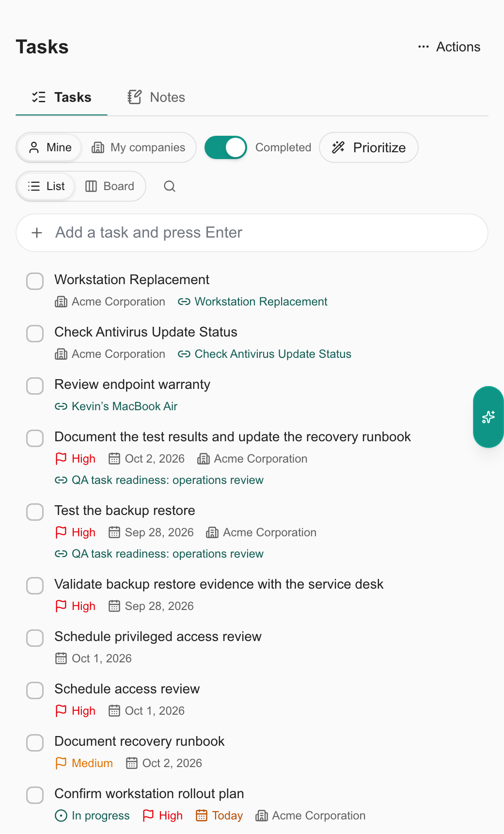Open Document the test results task title
The width and height of the screenshot is (504, 834).
233,437
